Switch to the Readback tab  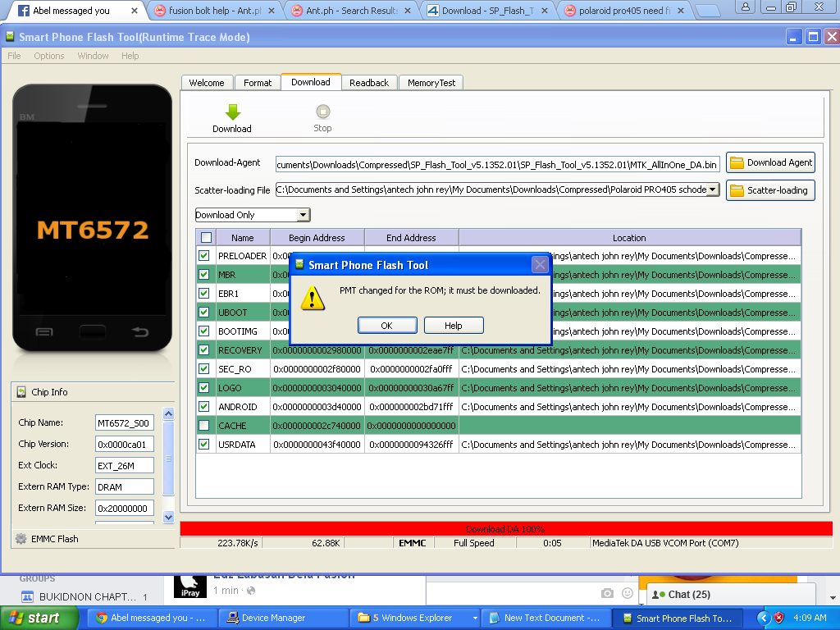(369, 83)
